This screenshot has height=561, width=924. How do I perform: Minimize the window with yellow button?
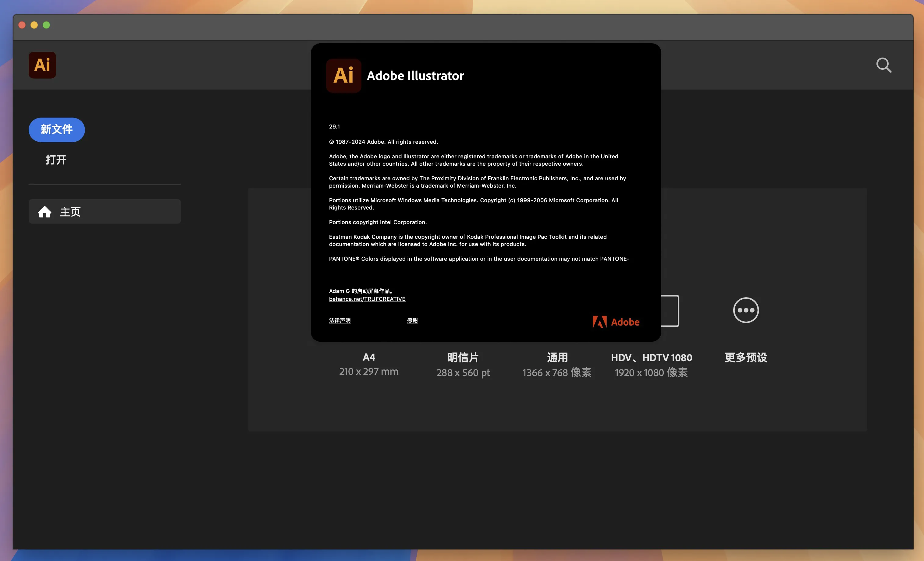34,25
